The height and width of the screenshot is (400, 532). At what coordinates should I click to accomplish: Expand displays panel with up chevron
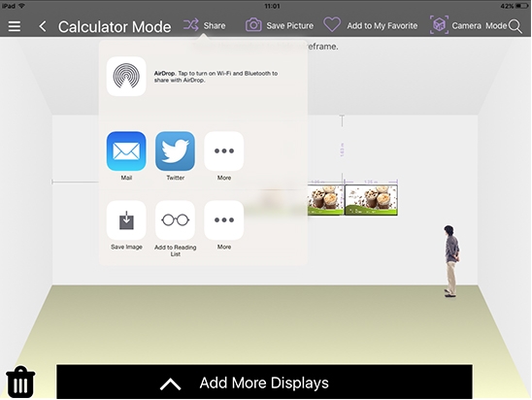click(x=170, y=384)
